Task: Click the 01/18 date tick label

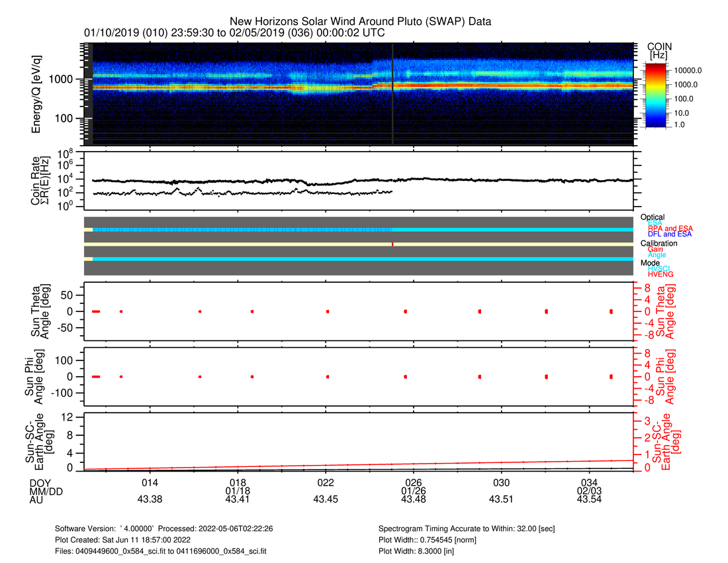Action: (x=237, y=491)
